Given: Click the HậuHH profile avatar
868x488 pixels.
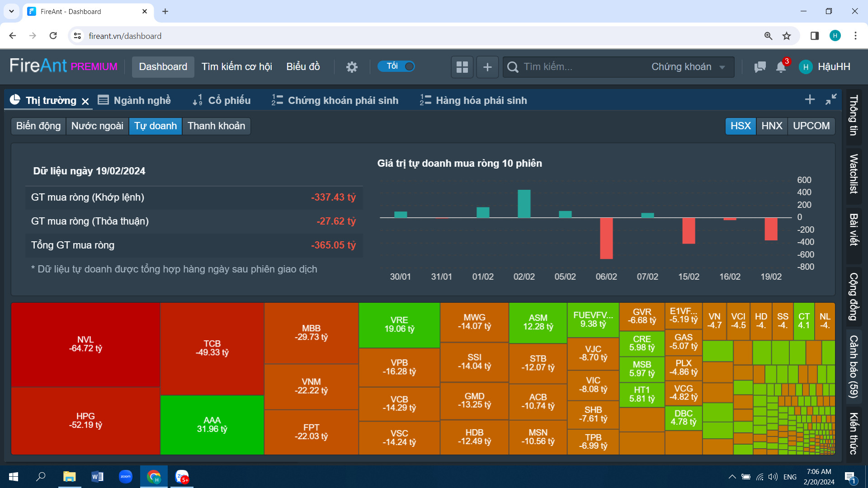Looking at the screenshot, I should point(806,67).
